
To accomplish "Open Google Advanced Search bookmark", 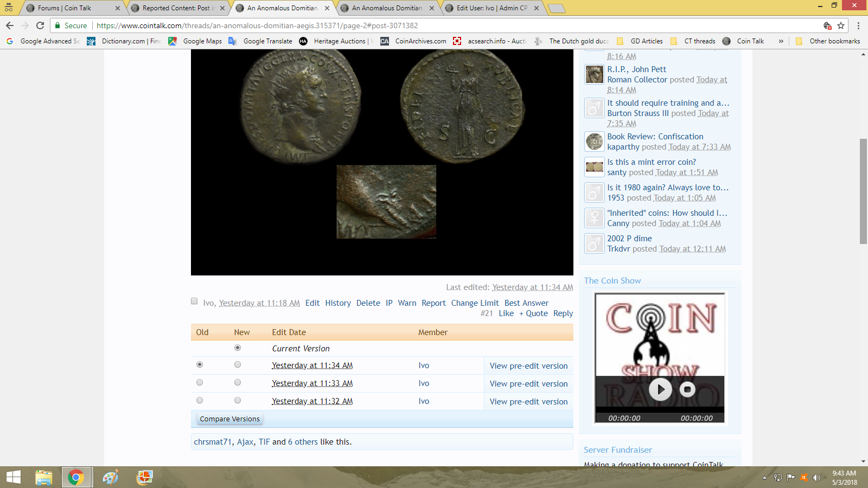I will point(43,41).
